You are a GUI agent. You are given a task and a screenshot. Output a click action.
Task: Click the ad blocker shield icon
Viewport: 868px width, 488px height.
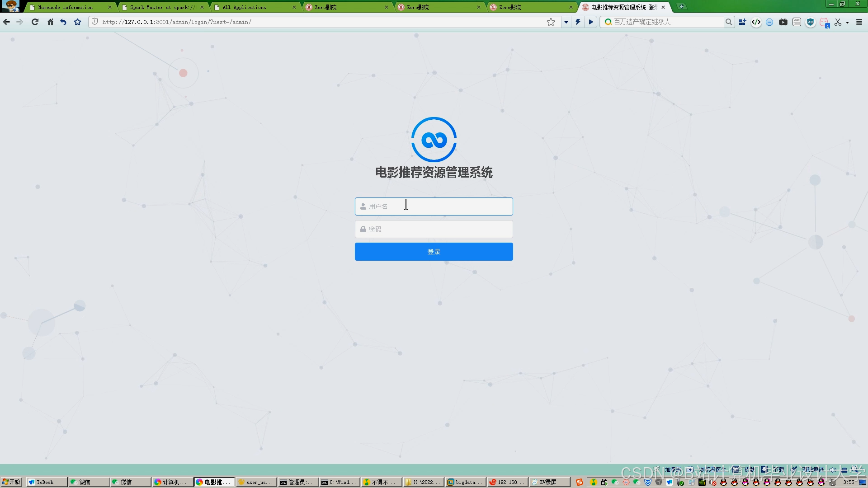(810, 22)
